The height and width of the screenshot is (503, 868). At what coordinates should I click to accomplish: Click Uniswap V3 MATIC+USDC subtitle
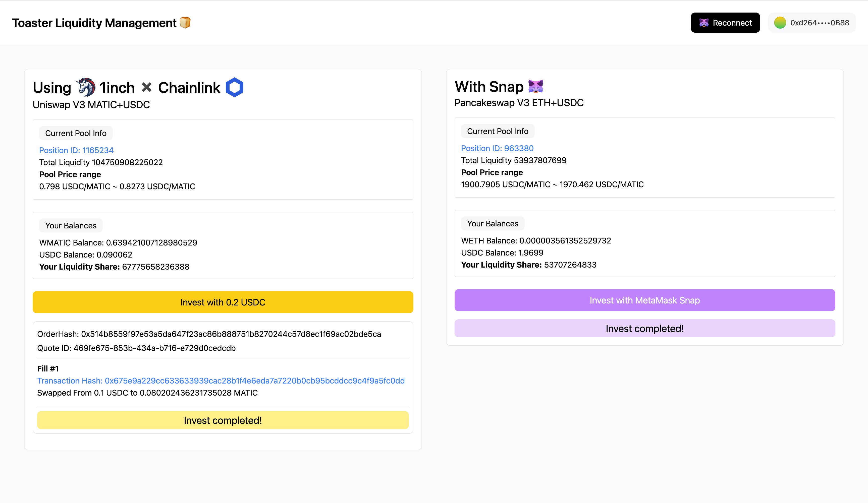point(91,105)
